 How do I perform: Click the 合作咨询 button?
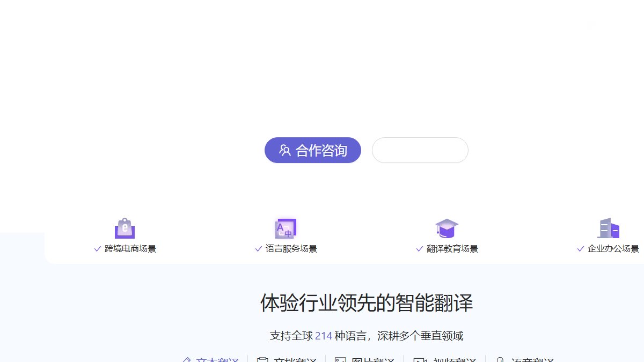pyautogui.click(x=313, y=150)
